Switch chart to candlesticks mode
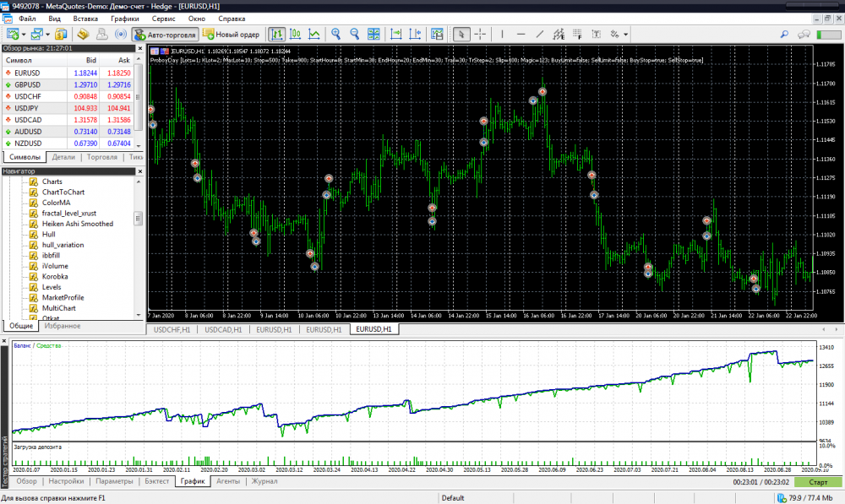Viewport: 845px width, 504px height. point(295,35)
